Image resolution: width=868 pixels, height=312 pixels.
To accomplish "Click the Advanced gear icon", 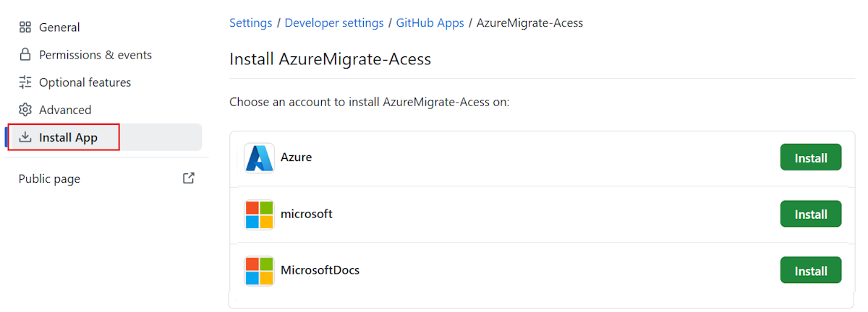I will pos(25,110).
